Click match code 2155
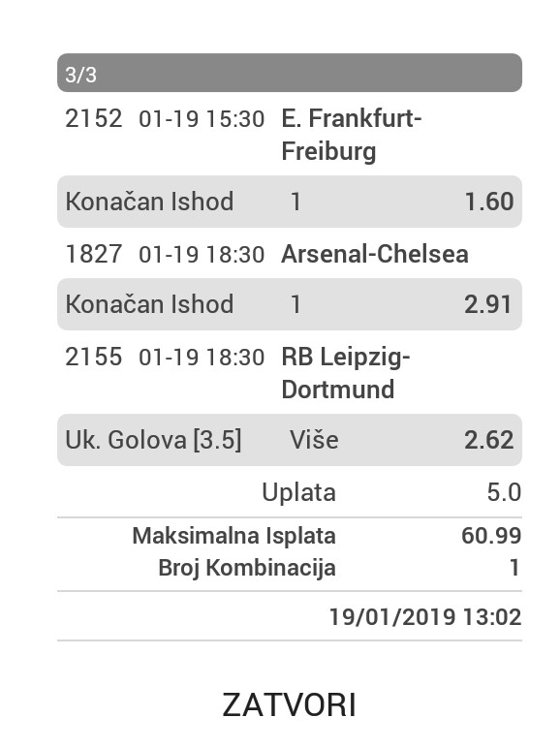 click(x=94, y=357)
